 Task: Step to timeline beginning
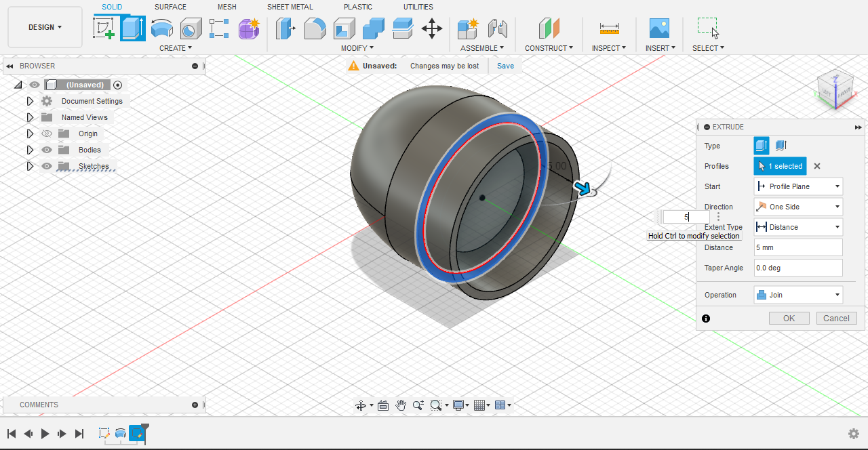click(12, 434)
